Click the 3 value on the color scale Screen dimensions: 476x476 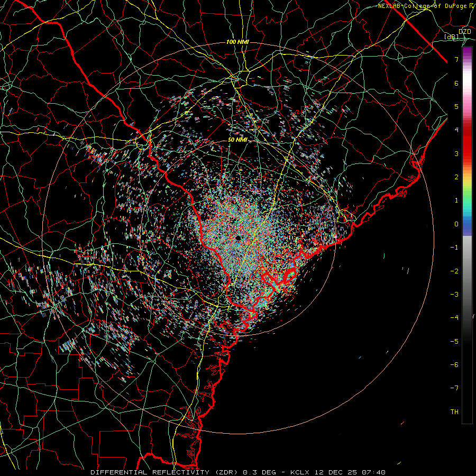[456, 153]
